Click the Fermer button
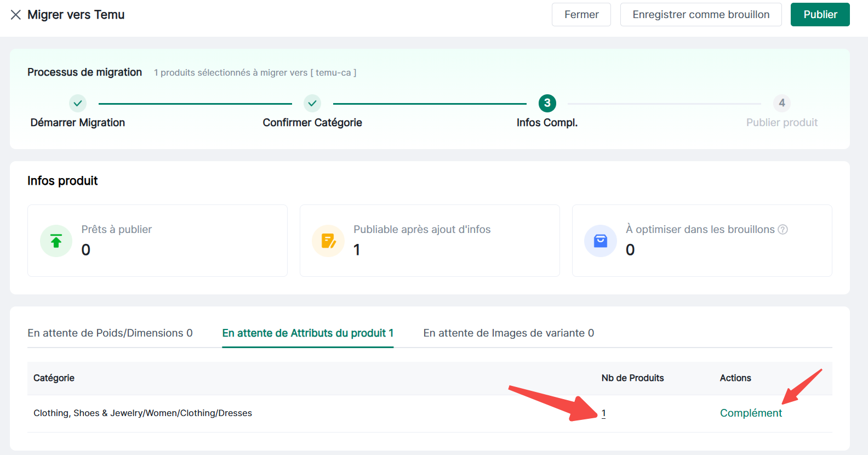868x455 pixels. [581, 15]
